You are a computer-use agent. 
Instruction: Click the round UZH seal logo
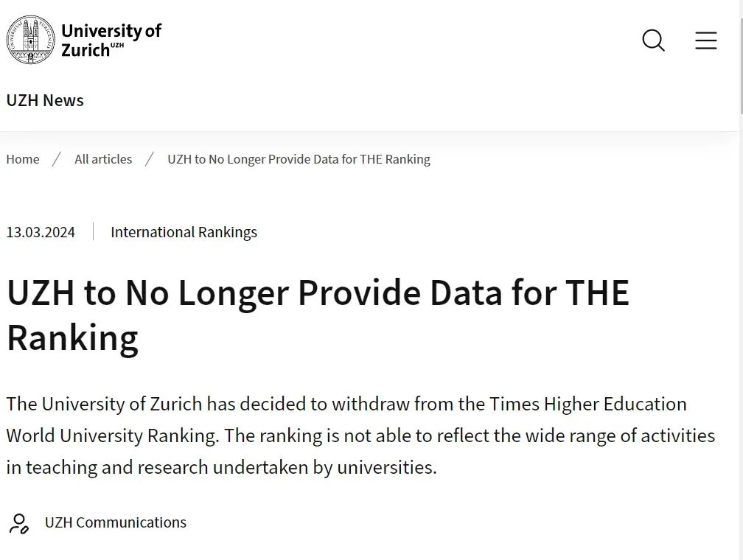point(31,40)
